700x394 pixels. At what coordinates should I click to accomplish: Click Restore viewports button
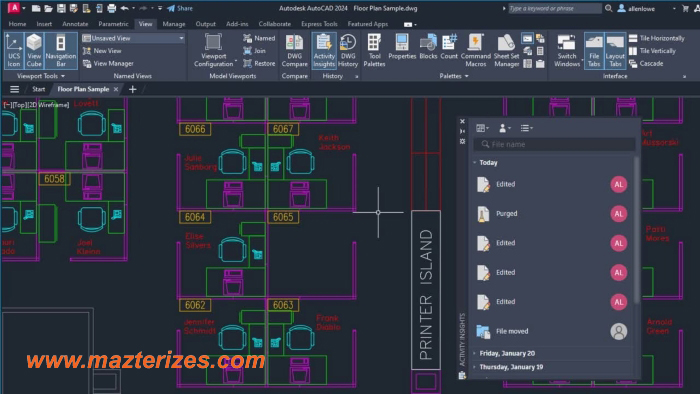(259, 63)
